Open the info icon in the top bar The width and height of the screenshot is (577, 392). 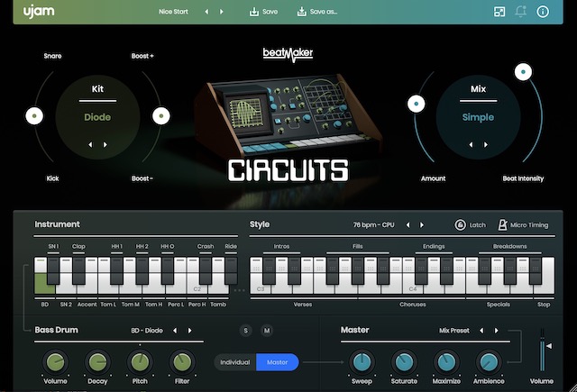(x=543, y=12)
